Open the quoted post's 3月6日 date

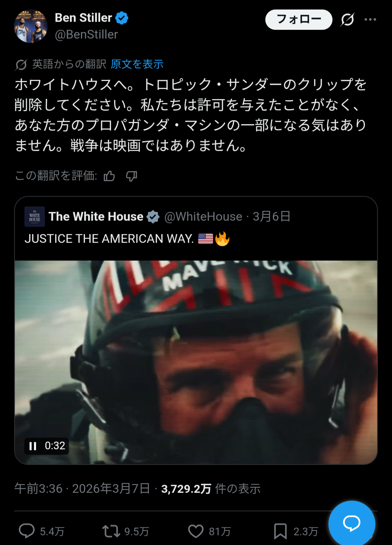tap(271, 217)
